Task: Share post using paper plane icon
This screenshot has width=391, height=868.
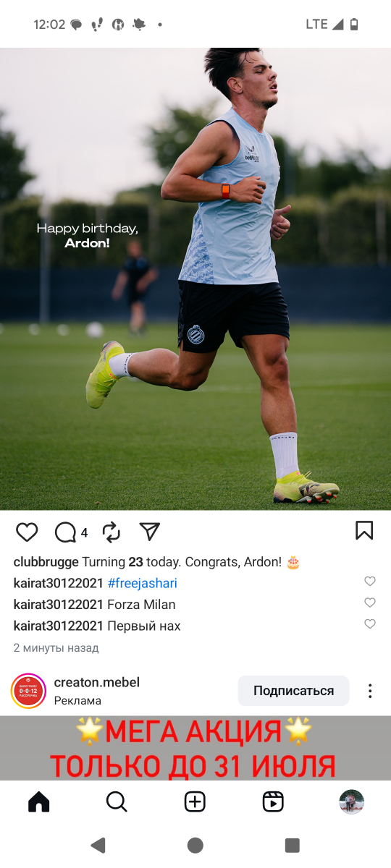Action: click(149, 532)
